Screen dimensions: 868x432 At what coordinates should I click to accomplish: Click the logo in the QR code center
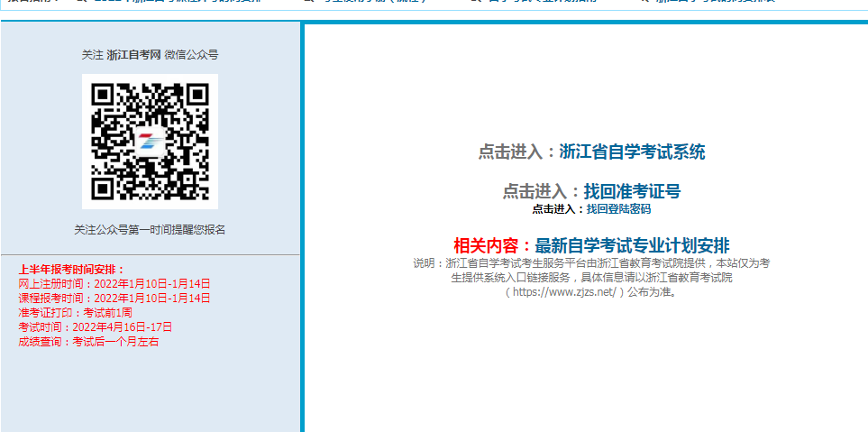(150, 142)
